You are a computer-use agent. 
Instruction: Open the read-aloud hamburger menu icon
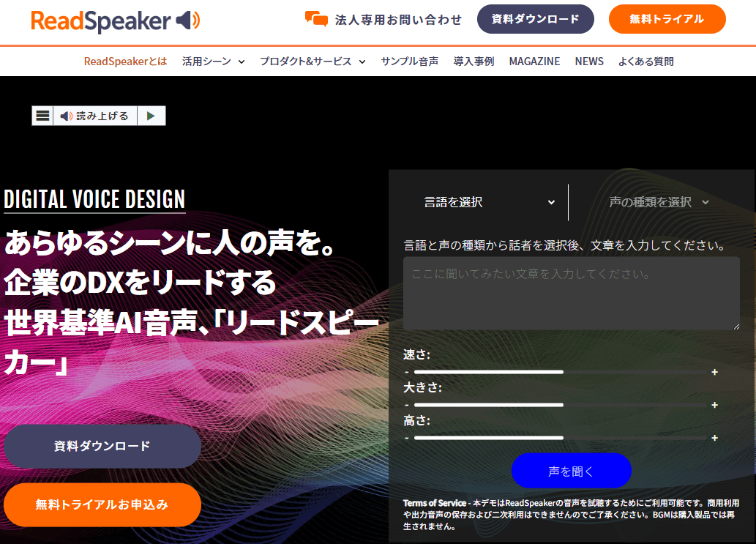42,116
